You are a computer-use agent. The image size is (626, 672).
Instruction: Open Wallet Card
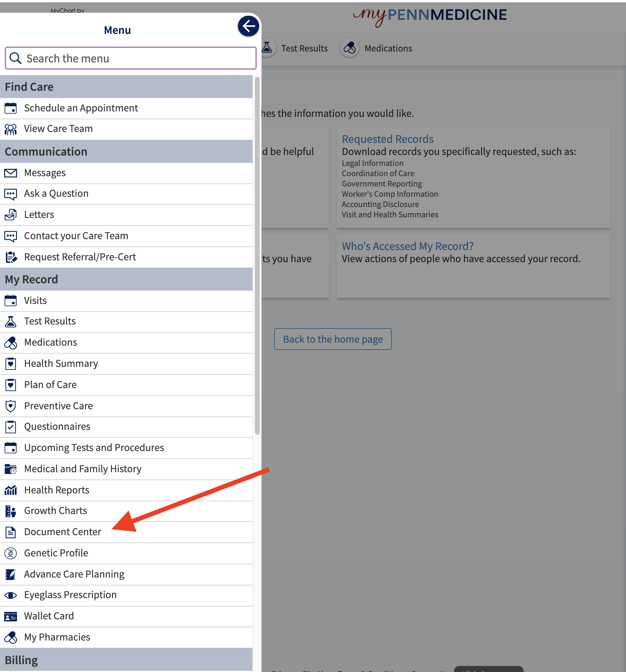click(126, 617)
